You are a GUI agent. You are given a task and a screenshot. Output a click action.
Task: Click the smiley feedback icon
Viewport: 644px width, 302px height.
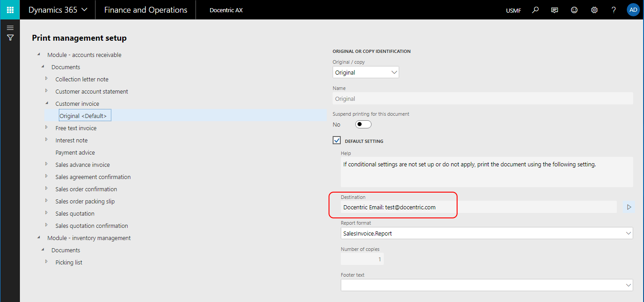coord(574,10)
